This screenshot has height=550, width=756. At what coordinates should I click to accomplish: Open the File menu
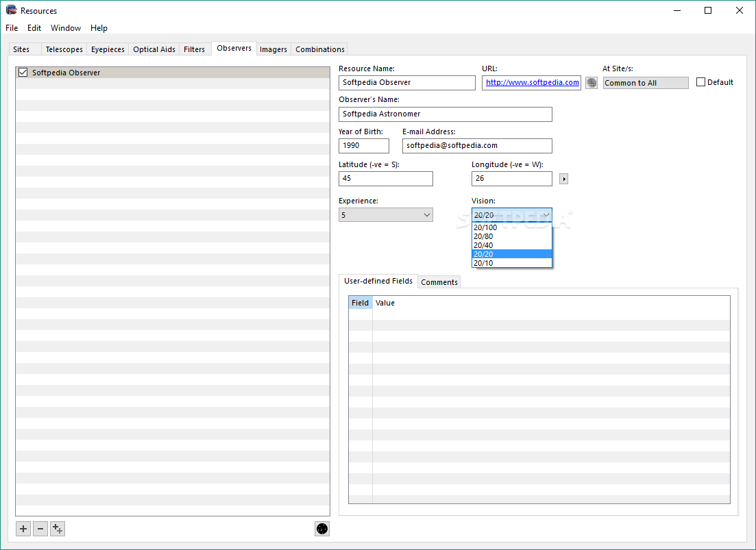point(12,28)
